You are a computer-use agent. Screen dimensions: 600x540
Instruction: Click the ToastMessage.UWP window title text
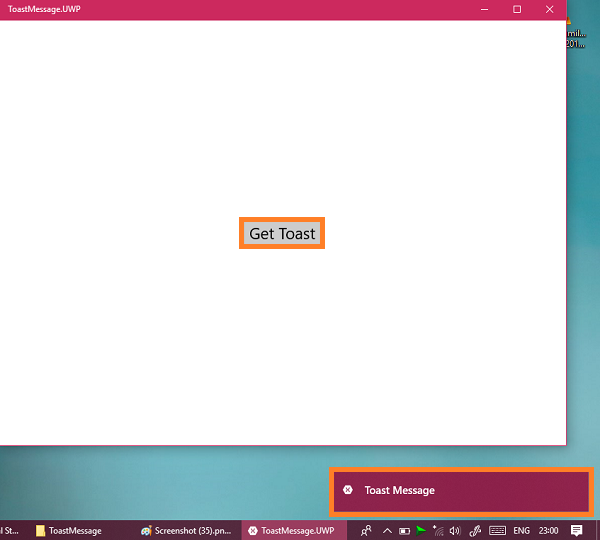[44, 9]
